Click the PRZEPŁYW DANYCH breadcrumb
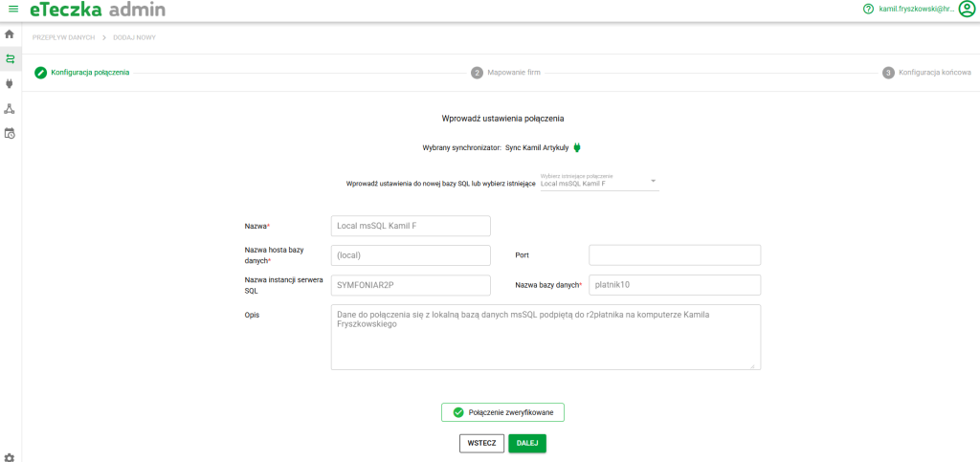Viewport: 980px width, 462px height. pos(63,37)
